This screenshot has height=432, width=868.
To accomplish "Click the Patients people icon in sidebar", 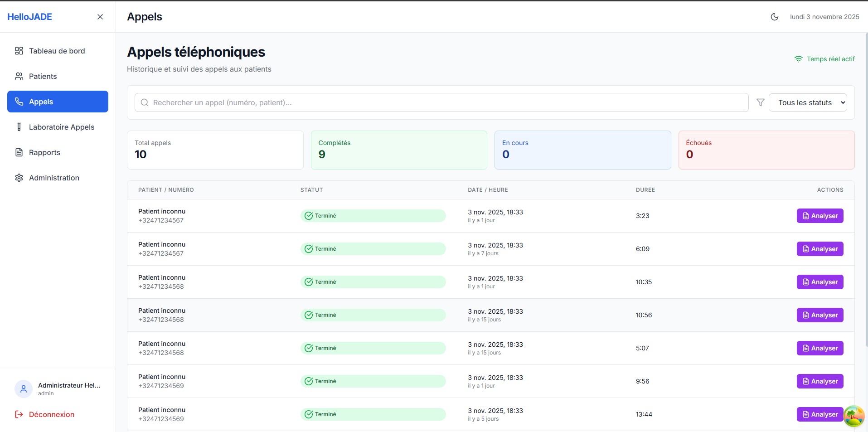I will [19, 76].
